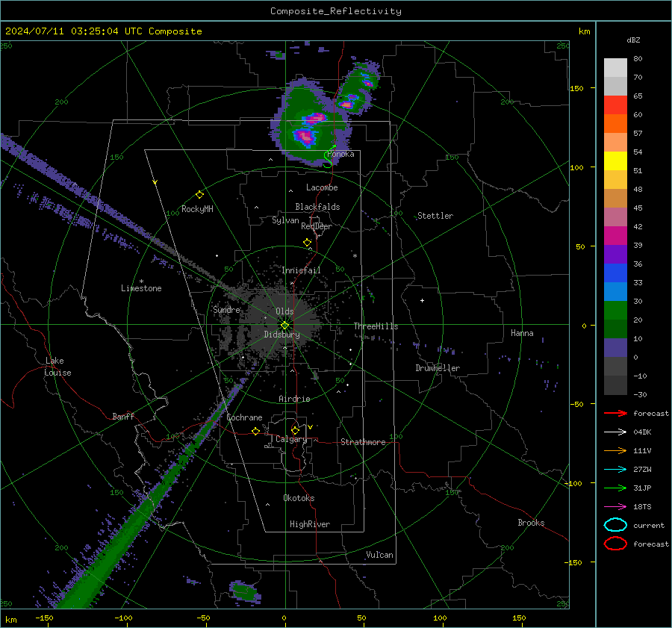
Task: Click the white 04DK arrow icon
Action: (x=615, y=432)
